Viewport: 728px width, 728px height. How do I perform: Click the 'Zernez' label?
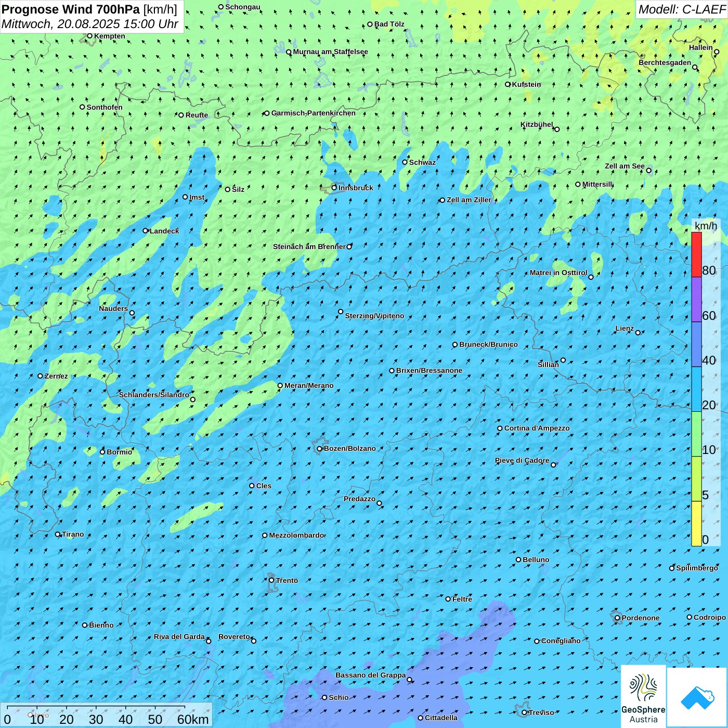click(56, 376)
